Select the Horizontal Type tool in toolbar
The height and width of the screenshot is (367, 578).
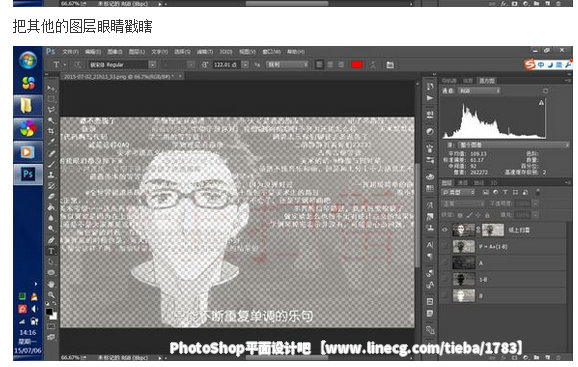click(51, 251)
